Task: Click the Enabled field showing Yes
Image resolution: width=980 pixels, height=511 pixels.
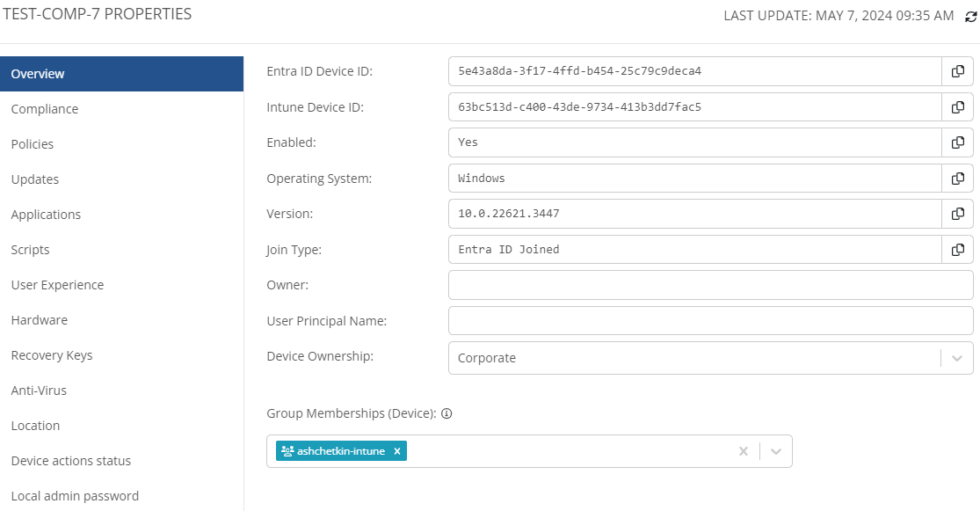Action: (695, 142)
